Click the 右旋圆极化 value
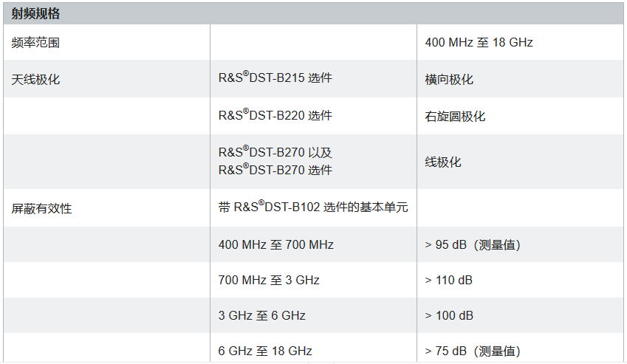The height and width of the screenshot is (364, 627). 455,117
